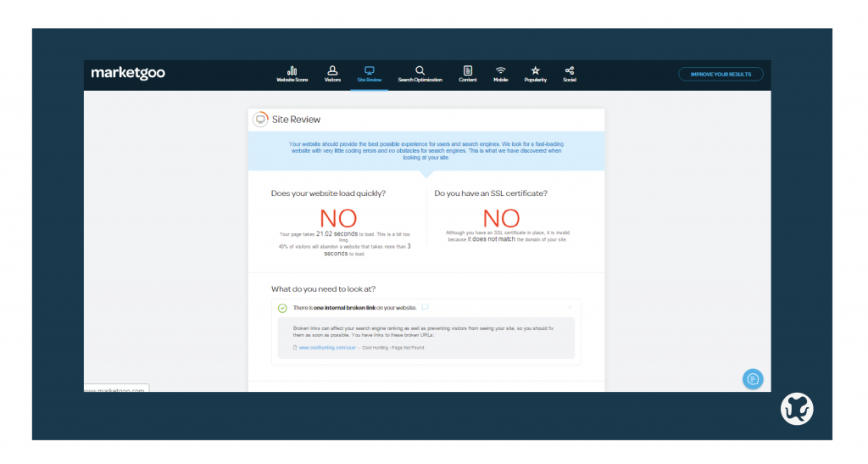Open comment bubble next to broken link item
This screenshot has width=868, height=464.
click(425, 307)
